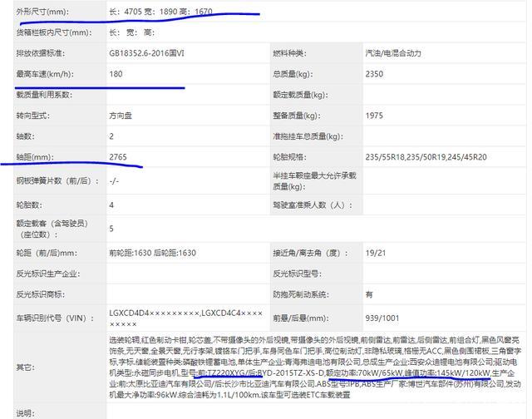The height and width of the screenshot is (419, 532).
Task: Click the 反光标识型号 label
Action: click(x=298, y=274)
